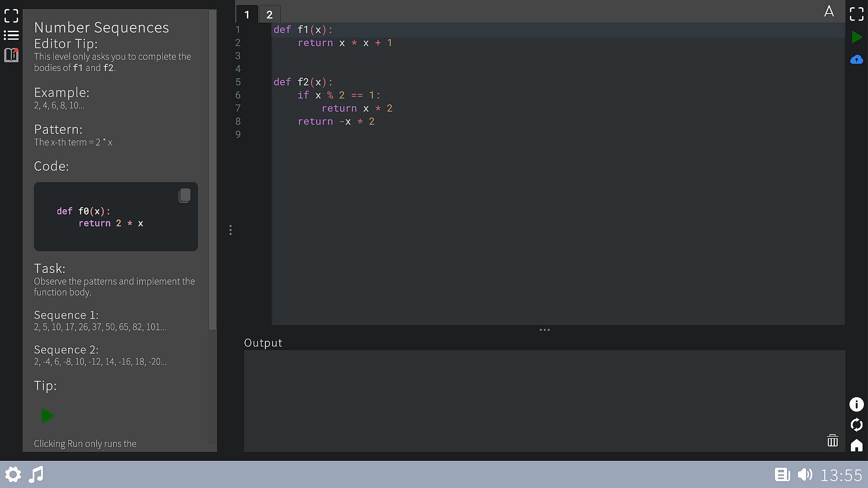Place cursor on 'return x * x + 1'
The image size is (868, 488).
345,43
